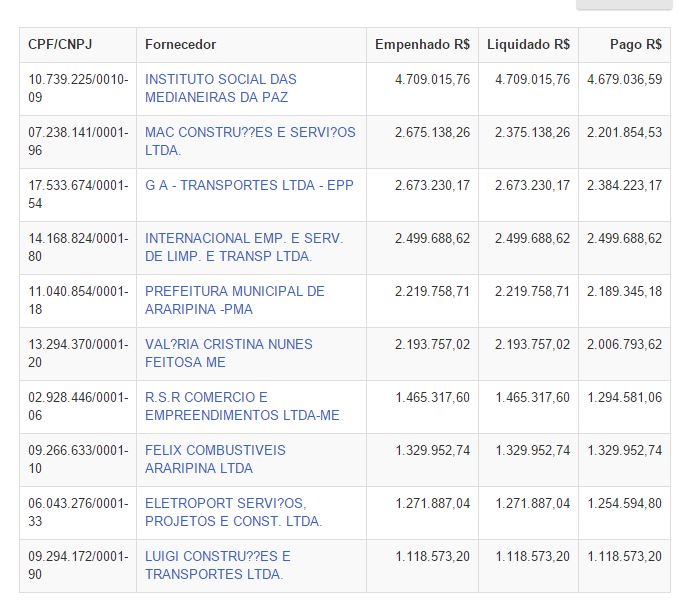Click the Empenhado R$ column header

coord(423,44)
